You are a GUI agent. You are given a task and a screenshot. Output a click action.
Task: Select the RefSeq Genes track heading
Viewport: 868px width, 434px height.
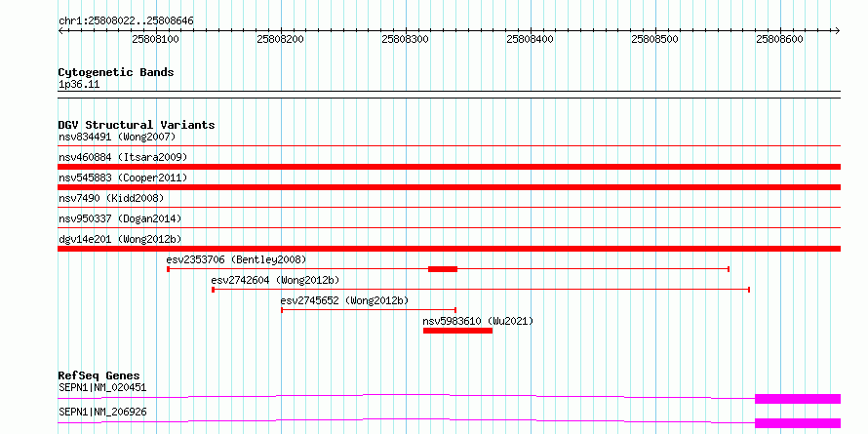tap(99, 375)
